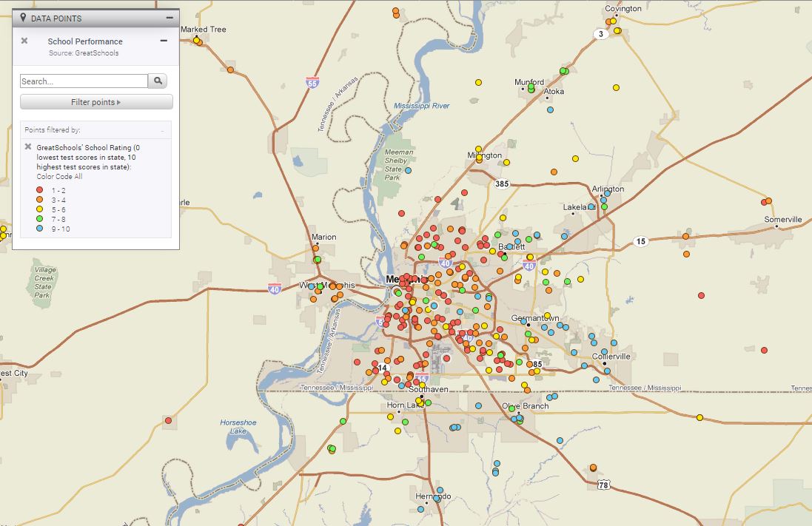Click the Source: GreatSchools text
The width and height of the screenshot is (812, 526).
84,53
